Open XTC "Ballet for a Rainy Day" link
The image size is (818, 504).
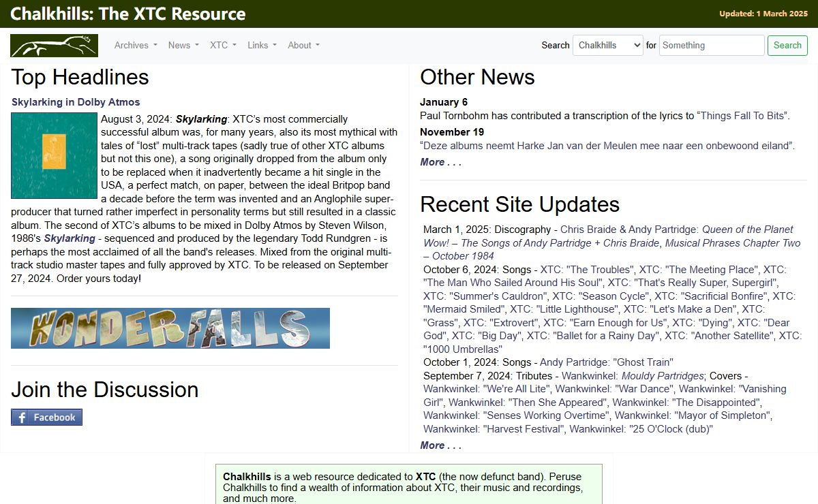(x=594, y=336)
